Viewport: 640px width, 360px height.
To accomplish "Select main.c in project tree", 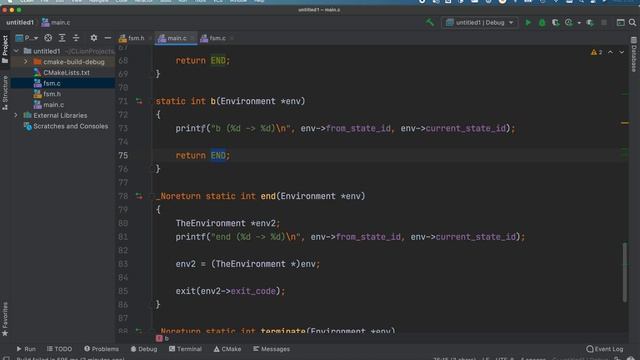I will pos(53,105).
